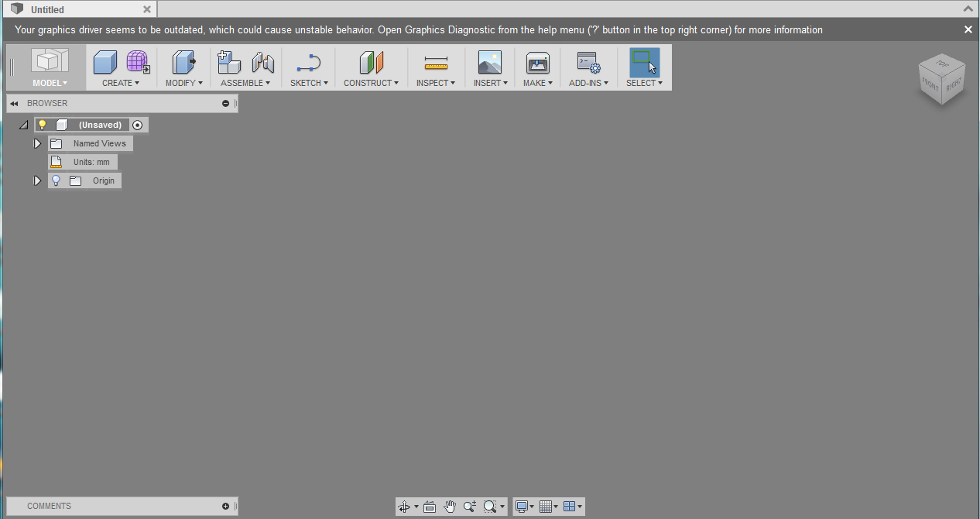The image size is (980, 519).
Task: Select the Press Pull modify icon
Action: pos(184,62)
